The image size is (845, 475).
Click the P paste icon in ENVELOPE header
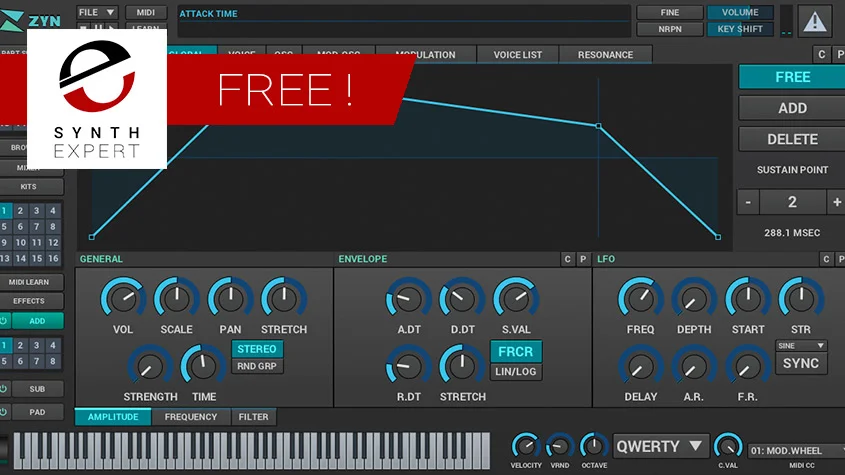[583, 259]
